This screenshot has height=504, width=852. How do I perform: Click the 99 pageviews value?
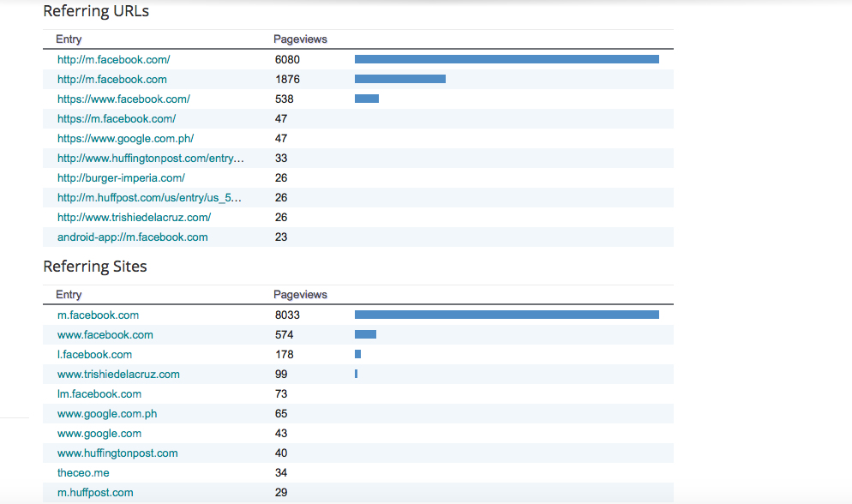tap(281, 375)
